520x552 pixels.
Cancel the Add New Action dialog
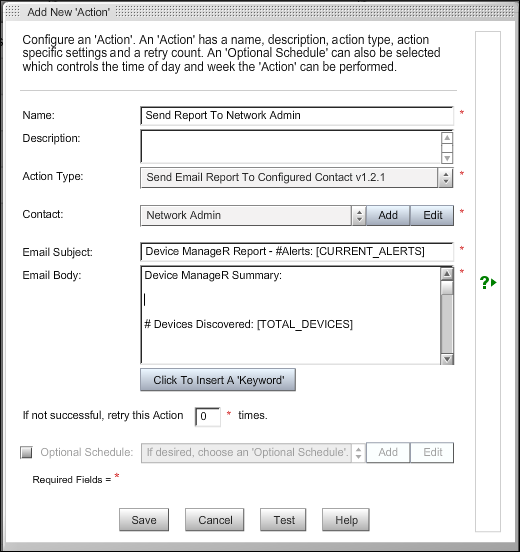[215, 520]
